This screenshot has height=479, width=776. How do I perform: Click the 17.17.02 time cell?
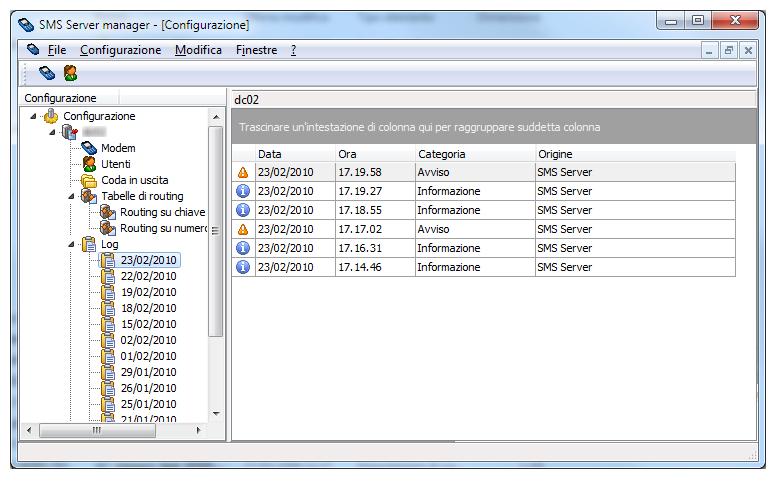pyautogui.click(x=376, y=229)
